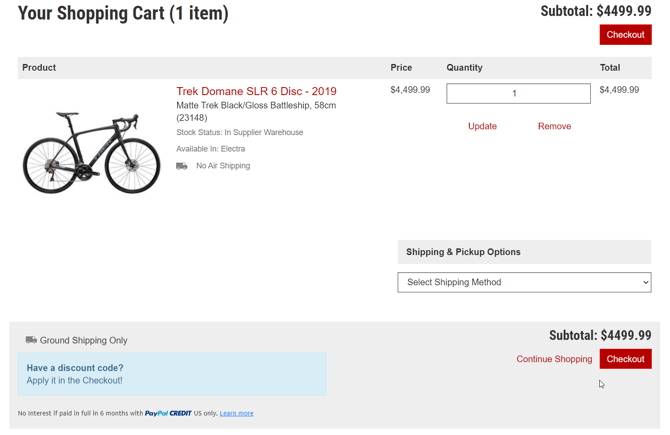Screen dimensions: 670x435
Task: Open the Trek Domane SLR 6 Disc link
Action: pos(256,91)
